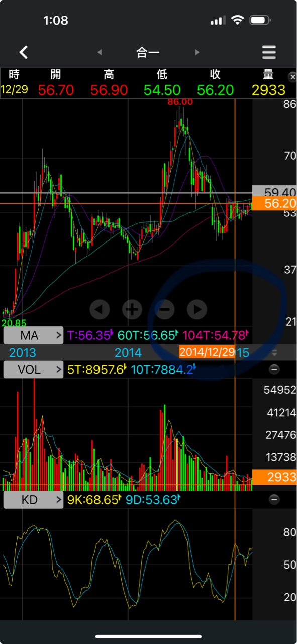Collapse the KD panel with minus icon
The height and width of the screenshot is (644, 297).
(274, 500)
